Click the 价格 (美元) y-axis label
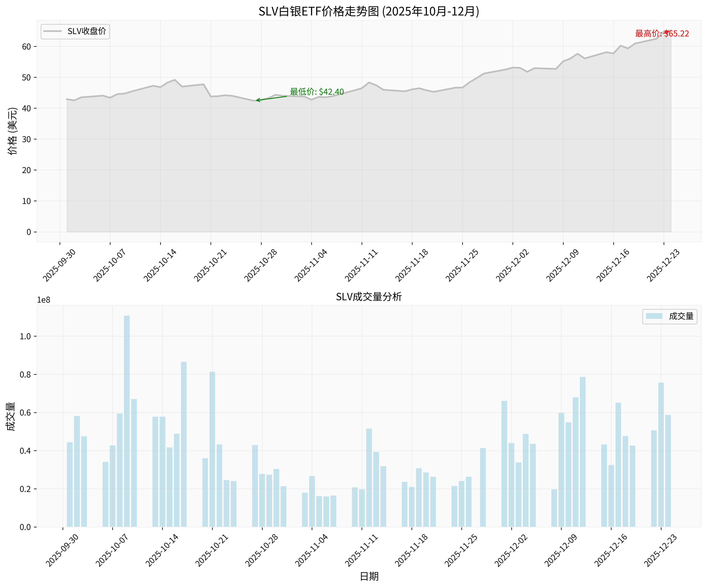 coord(12,131)
